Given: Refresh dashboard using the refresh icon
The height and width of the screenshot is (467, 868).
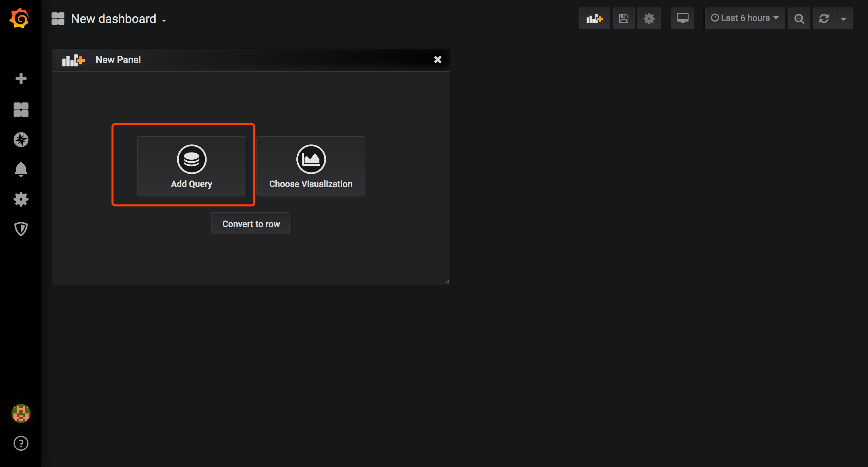Looking at the screenshot, I should [x=824, y=18].
